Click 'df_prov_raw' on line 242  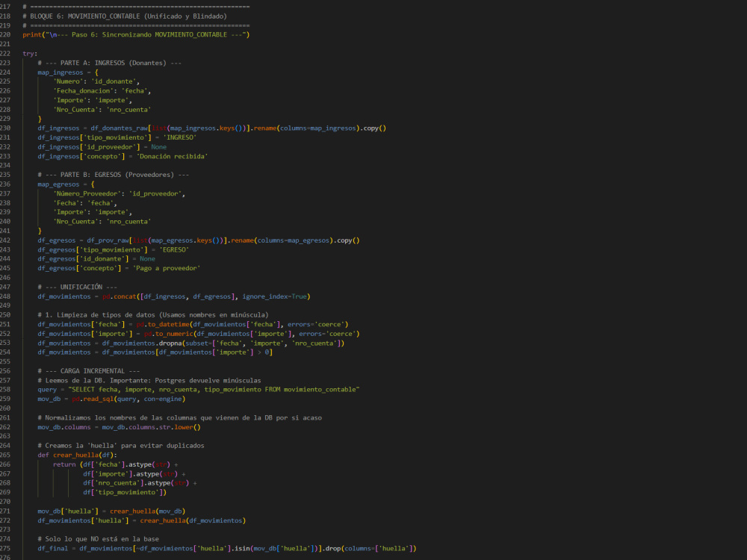pyautogui.click(x=108, y=240)
